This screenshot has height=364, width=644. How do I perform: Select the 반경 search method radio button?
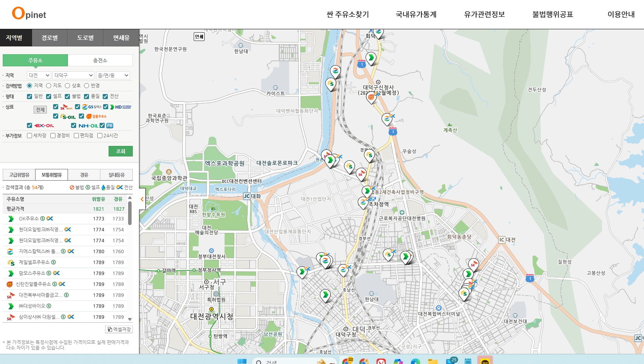point(87,86)
